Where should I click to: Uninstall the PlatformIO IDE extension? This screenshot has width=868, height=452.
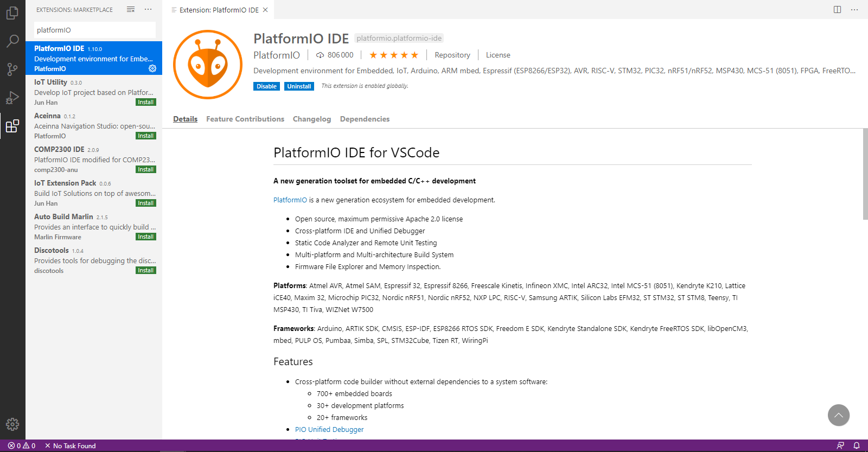(299, 86)
